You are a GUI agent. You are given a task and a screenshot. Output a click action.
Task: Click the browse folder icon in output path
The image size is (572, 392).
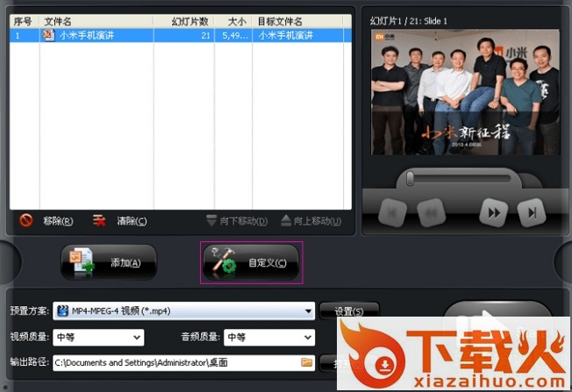coord(307,362)
